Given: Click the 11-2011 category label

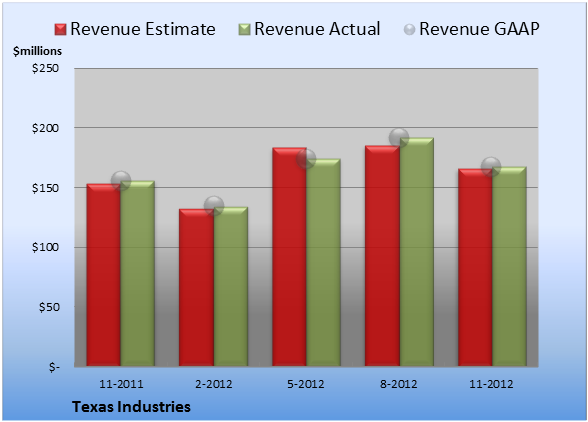Looking at the screenshot, I should 121,384.
